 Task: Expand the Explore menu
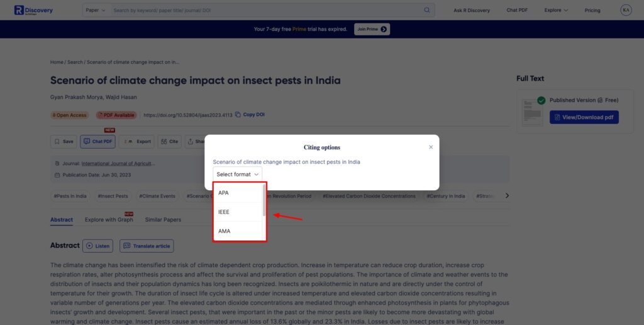click(x=556, y=10)
